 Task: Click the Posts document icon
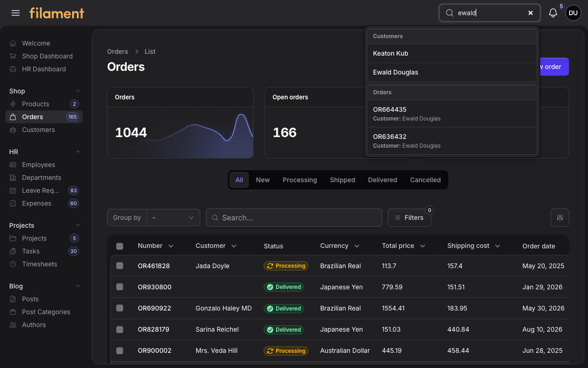point(13,299)
